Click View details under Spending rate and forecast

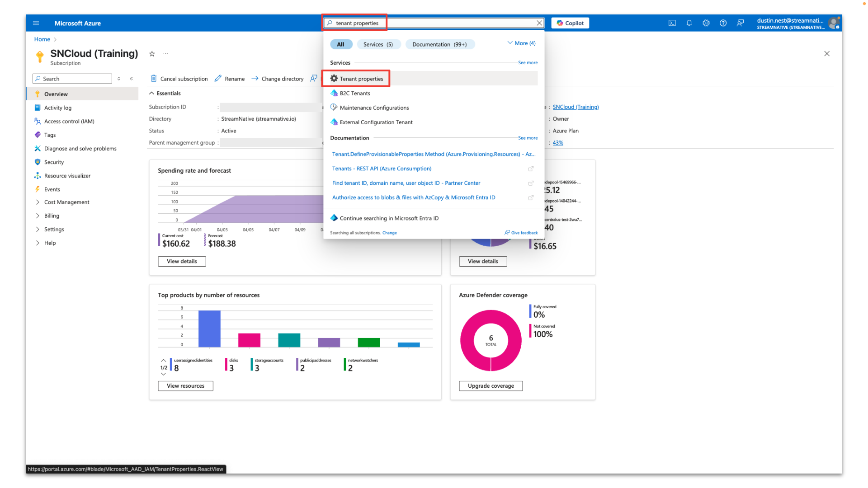(182, 261)
